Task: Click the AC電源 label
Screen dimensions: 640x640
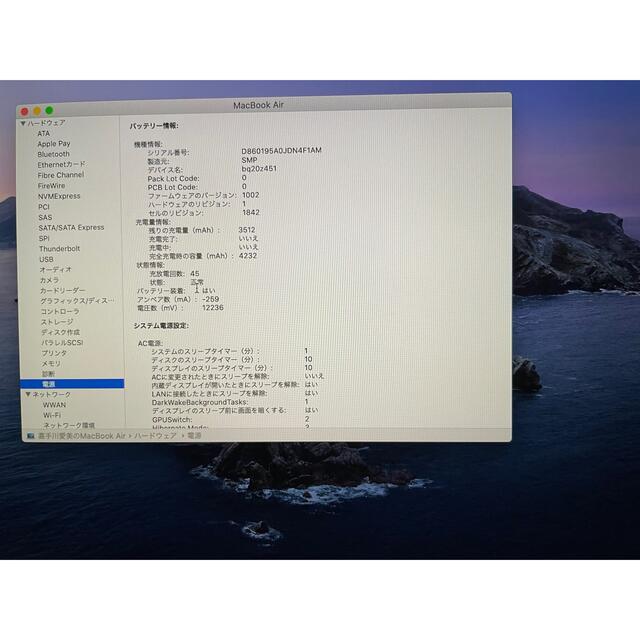Action: [150, 343]
